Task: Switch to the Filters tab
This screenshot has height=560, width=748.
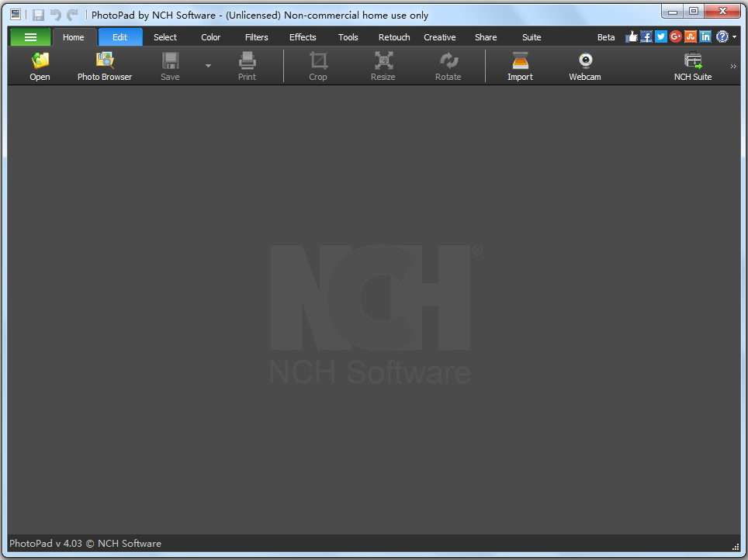Action: [x=257, y=37]
